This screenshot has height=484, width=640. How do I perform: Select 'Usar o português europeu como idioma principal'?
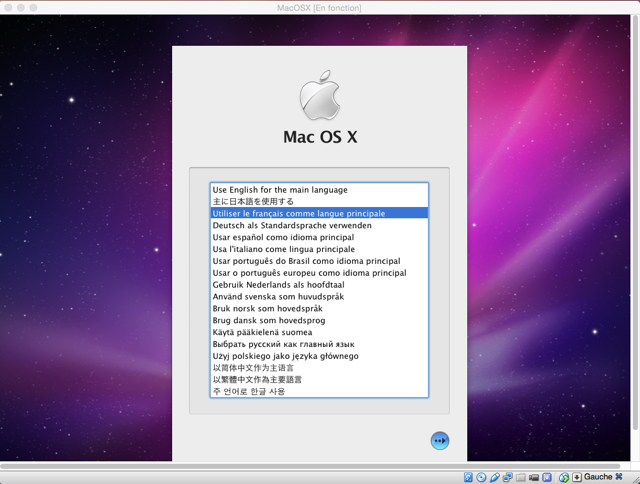pos(319,273)
